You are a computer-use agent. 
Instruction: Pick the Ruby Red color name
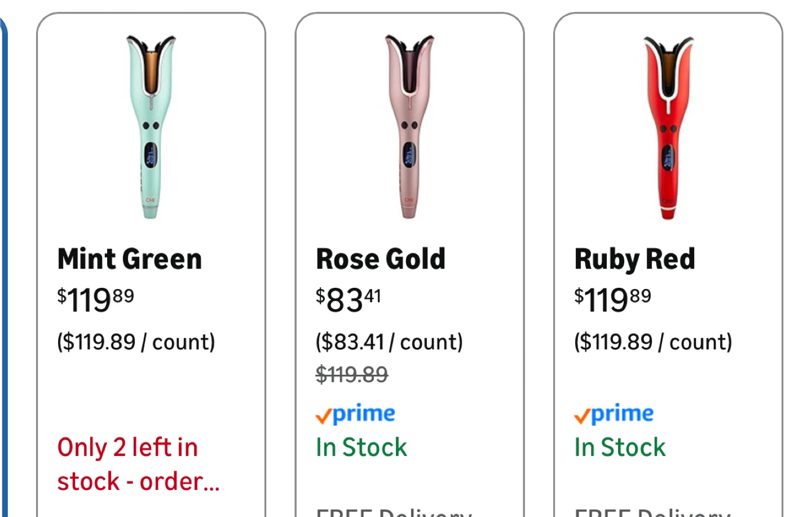point(634,259)
